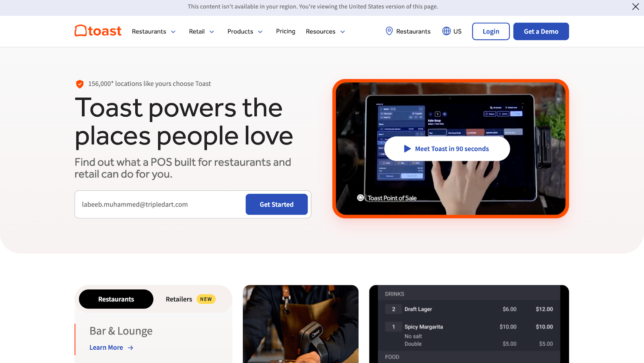The image size is (644, 363).
Task: Click the orange shield checkmark icon
Action: 80,84
